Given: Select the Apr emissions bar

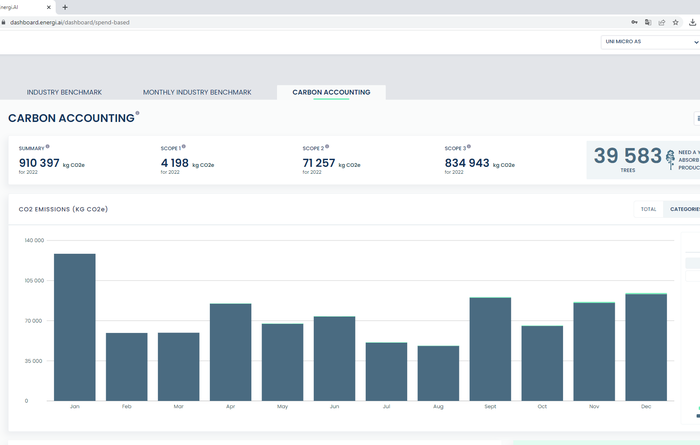Looking at the screenshot, I should coord(230,352).
